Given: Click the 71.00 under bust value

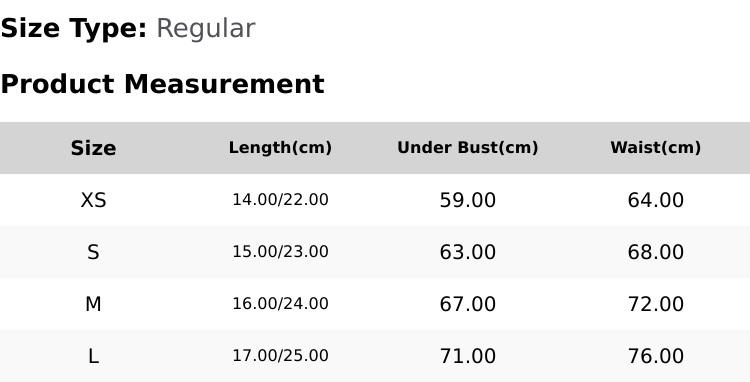Looking at the screenshot, I should coord(468,356).
